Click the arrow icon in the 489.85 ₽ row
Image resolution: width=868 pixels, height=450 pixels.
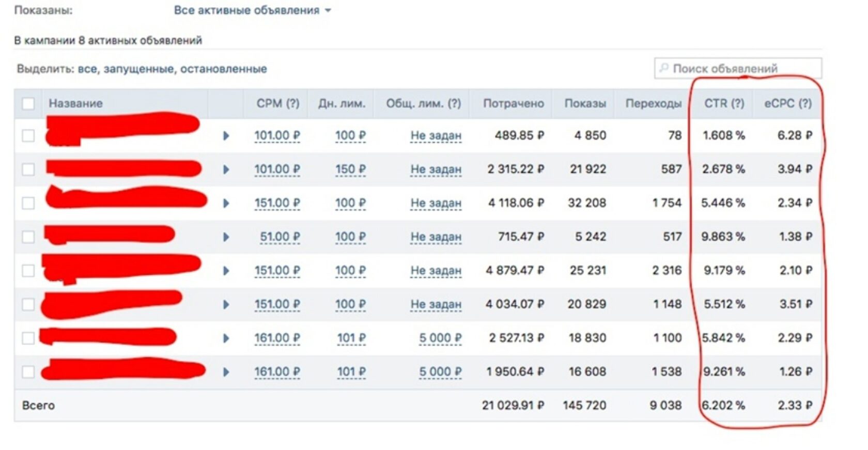pos(226,136)
